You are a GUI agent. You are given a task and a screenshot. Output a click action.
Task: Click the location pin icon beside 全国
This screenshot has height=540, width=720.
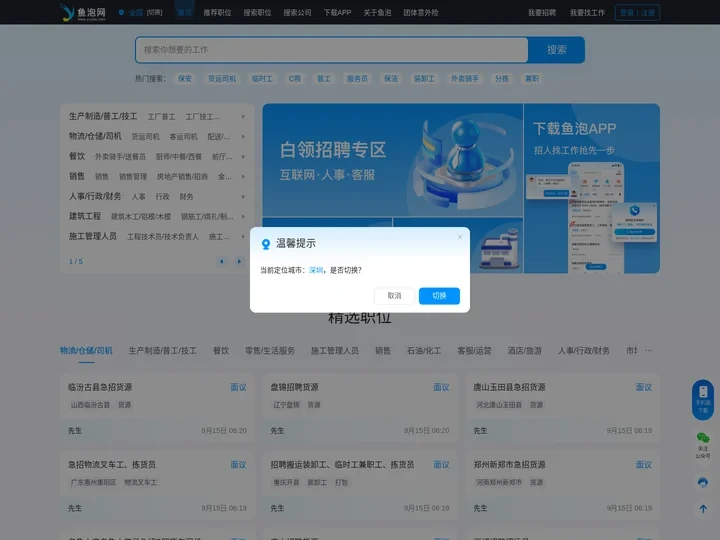pyautogui.click(x=121, y=12)
